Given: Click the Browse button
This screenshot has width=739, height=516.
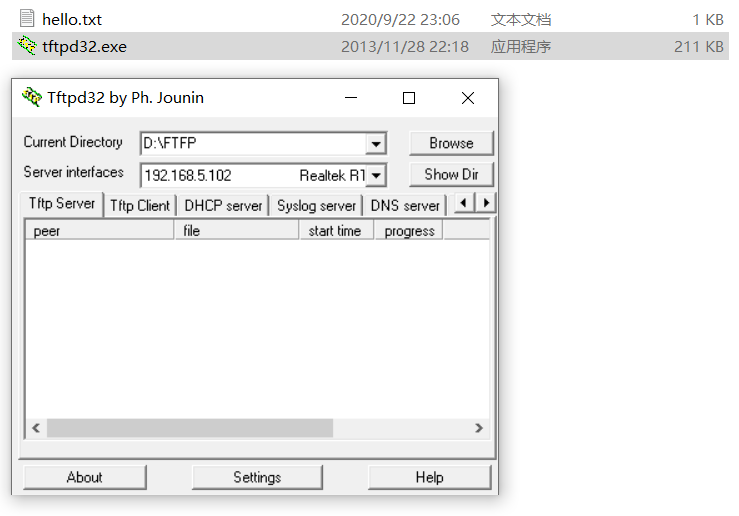Looking at the screenshot, I should point(451,143).
